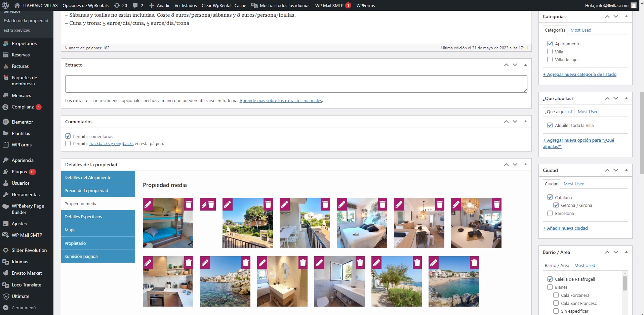644x315 pixels.
Task: Open Aprende más sobre los extractos manuales
Action: [x=281, y=100]
